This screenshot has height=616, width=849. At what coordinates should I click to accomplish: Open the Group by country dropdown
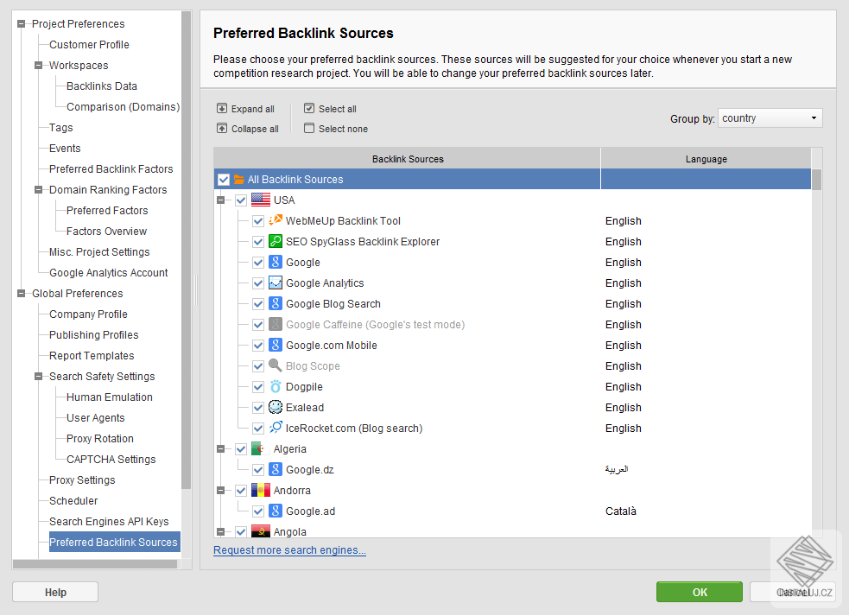770,118
